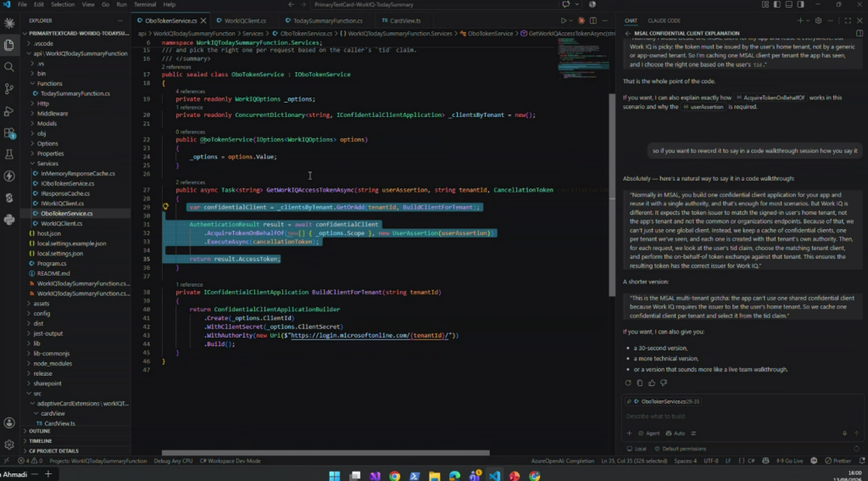Screen dimensions: 868x481
Task: Copy the chat response
Action: click(x=640, y=383)
